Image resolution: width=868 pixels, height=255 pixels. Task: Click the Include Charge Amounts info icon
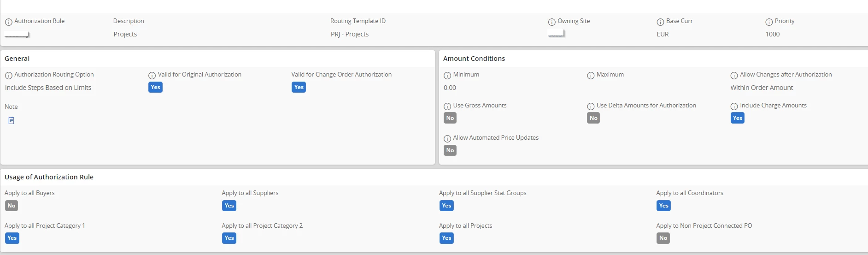click(734, 107)
